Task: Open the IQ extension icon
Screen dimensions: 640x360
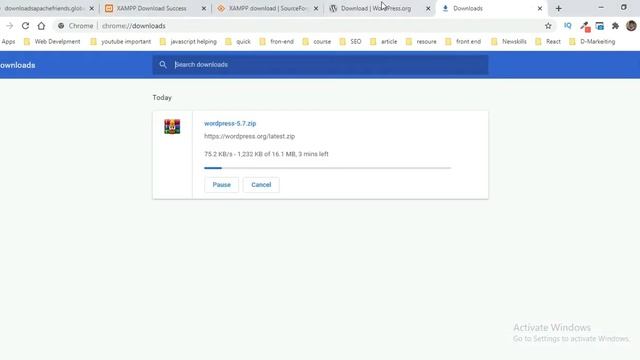Action: click(x=568, y=25)
